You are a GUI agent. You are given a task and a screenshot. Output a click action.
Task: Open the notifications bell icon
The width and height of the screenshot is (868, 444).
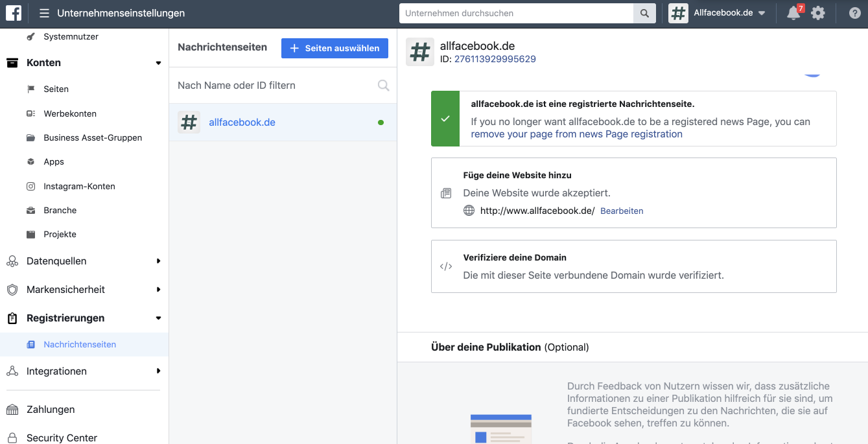pyautogui.click(x=793, y=13)
